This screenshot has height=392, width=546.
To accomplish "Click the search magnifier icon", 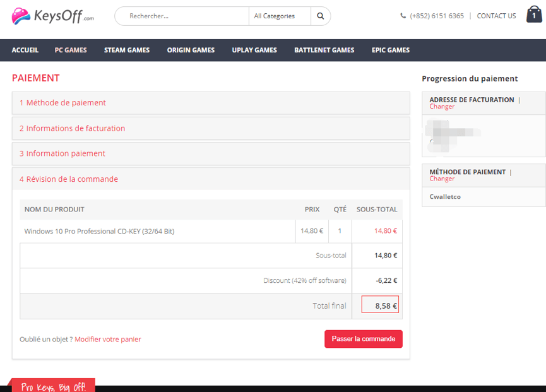I will click(x=321, y=16).
